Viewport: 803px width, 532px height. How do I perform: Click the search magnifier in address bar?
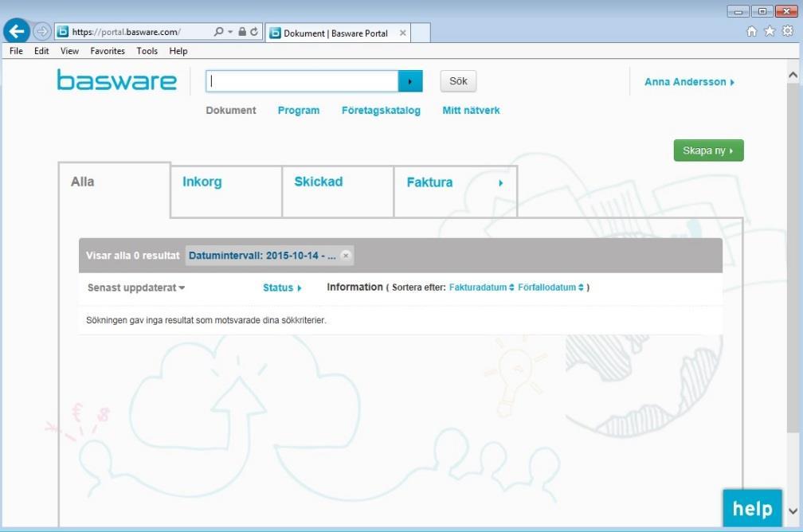[x=218, y=32]
